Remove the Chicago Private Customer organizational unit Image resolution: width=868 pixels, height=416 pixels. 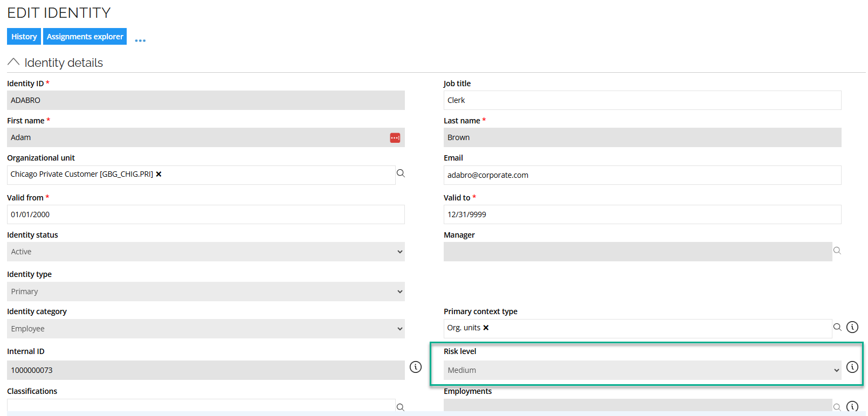pyautogui.click(x=159, y=174)
